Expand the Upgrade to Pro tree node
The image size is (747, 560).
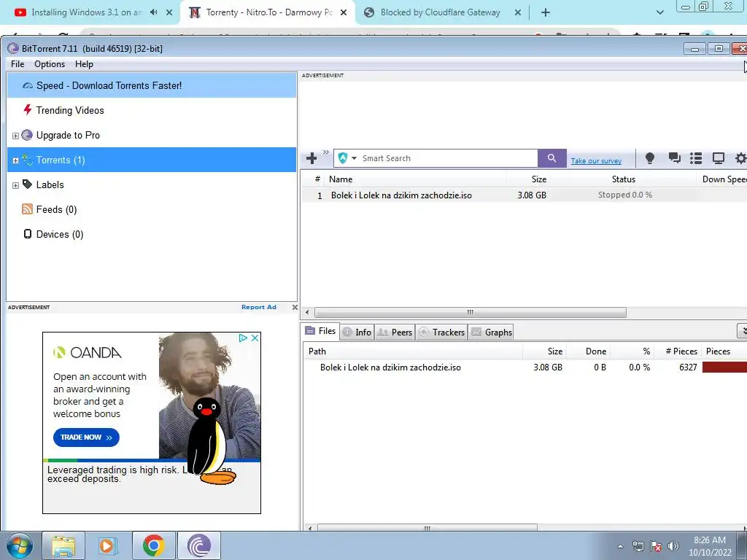click(x=15, y=136)
